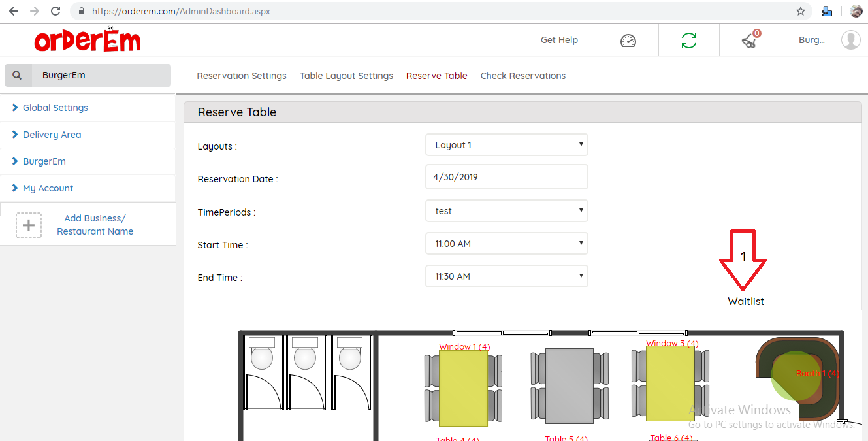Reload the page using browser reload button
868x441 pixels.
56,11
